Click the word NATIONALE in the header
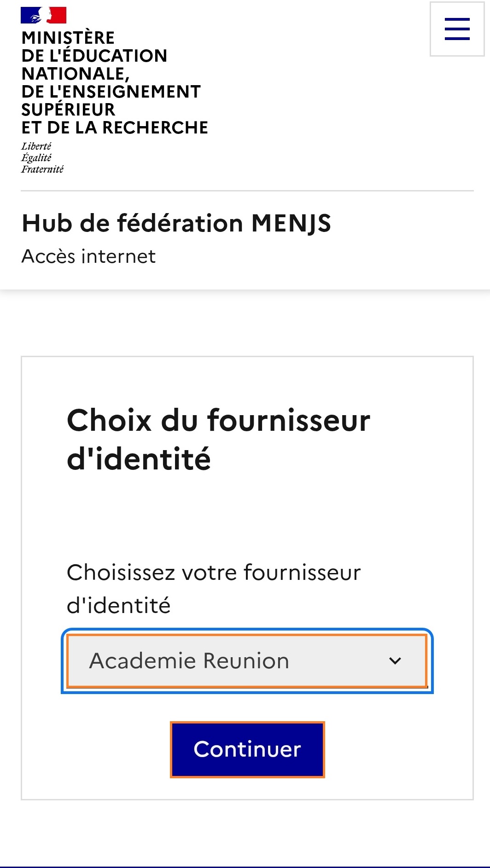 [74, 74]
